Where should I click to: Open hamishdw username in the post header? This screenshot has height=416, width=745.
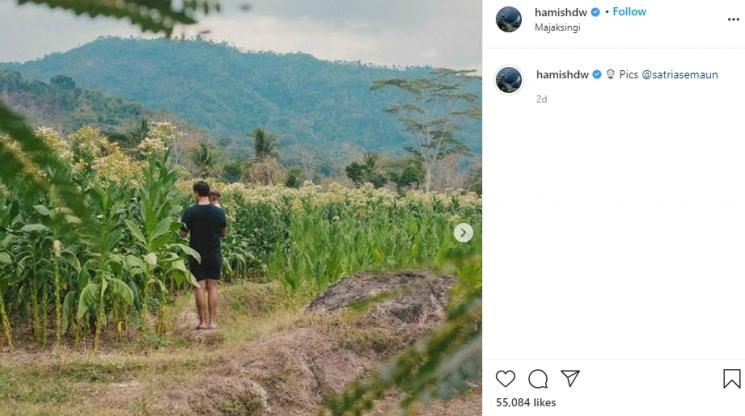pyautogui.click(x=560, y=12)
